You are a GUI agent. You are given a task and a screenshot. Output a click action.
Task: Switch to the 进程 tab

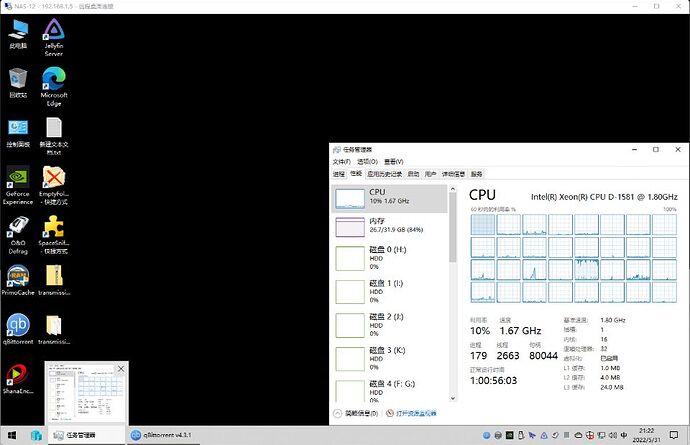(339, 173)
